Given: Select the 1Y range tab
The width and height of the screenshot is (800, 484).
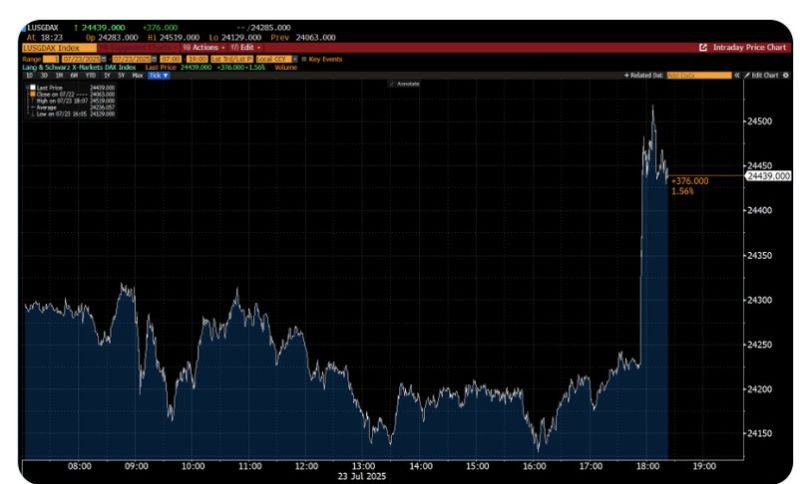Looking at the screenshot, I should (107, 75).
